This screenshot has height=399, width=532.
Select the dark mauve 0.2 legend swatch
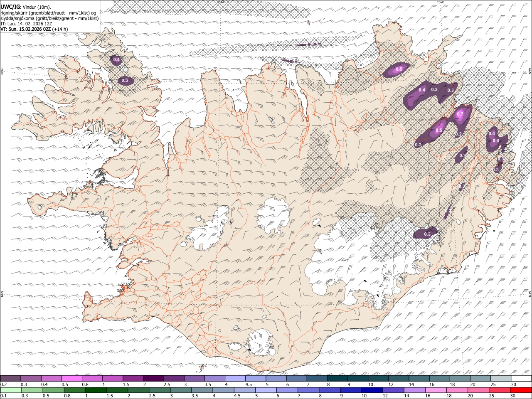click(11, 378)
